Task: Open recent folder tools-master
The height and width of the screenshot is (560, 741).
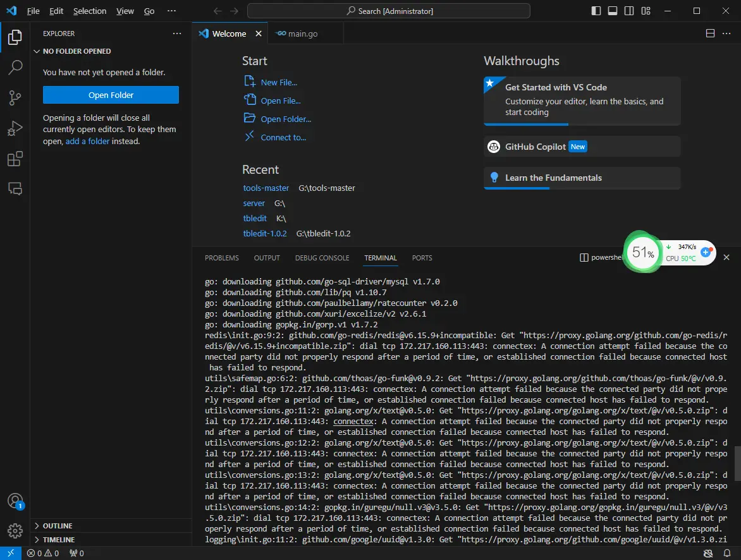Action: pyautogui.click(x=266, y=188)
